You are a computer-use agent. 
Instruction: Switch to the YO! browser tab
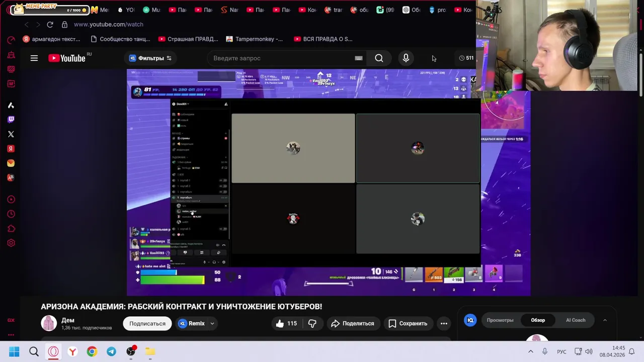click(126, 10)
